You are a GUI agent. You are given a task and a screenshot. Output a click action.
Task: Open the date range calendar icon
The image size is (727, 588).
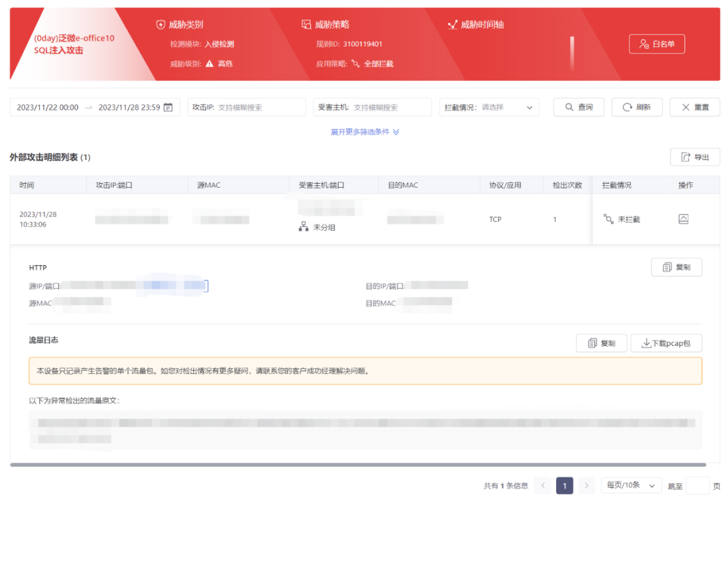tap(168, 108)
